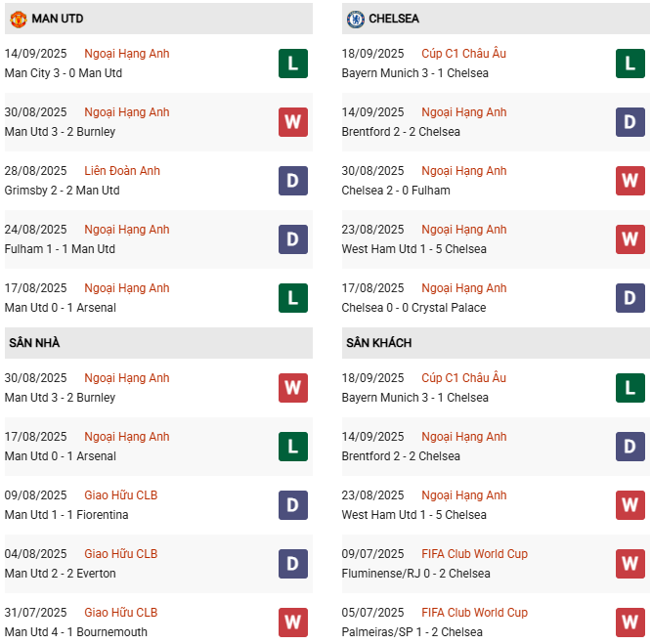Click the D badge for Grimsby 2-2 Man Utd

[292, 181]
